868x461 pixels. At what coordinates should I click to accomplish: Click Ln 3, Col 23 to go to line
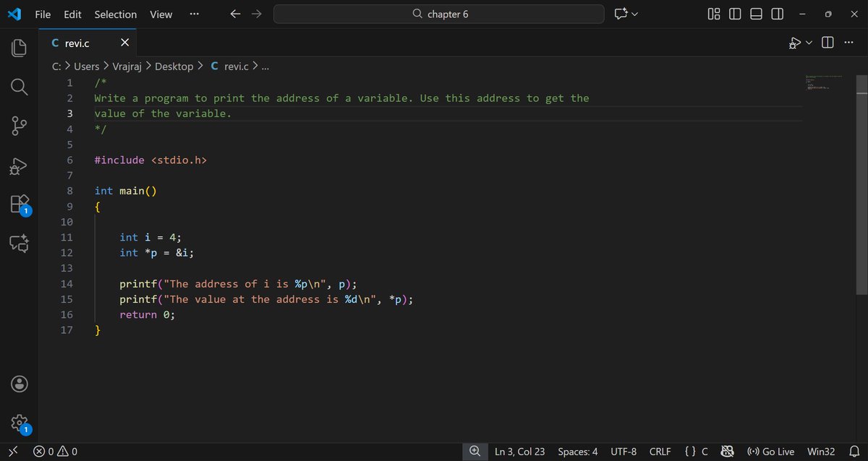click(519, 451)
